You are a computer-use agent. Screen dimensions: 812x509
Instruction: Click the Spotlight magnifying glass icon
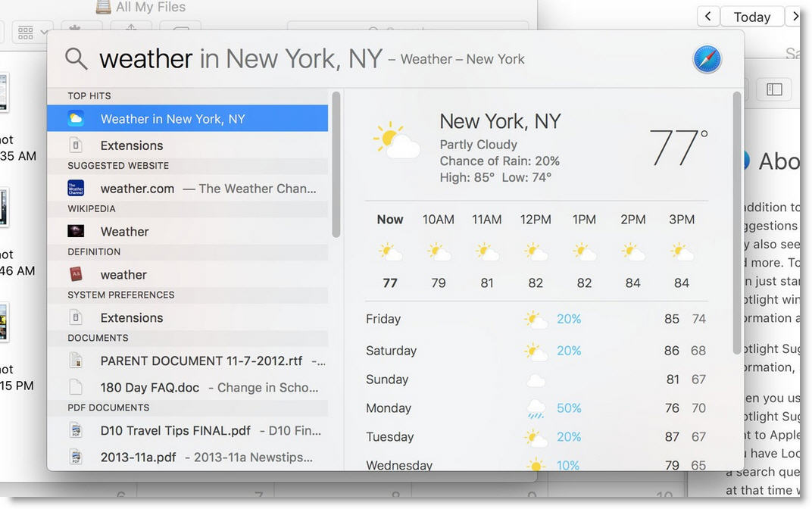point(76,58)
